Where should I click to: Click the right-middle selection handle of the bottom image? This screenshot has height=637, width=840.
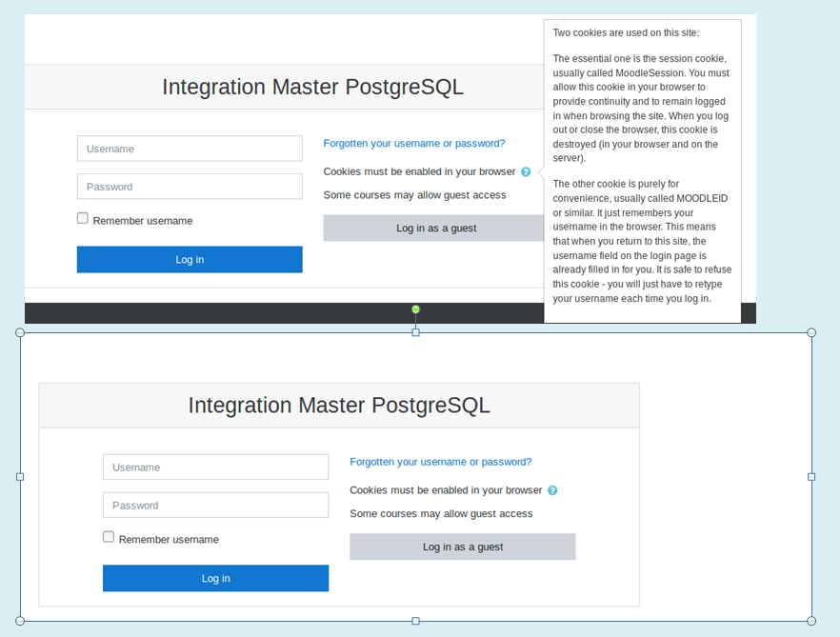pyautogui.click(x=811, y=477)
